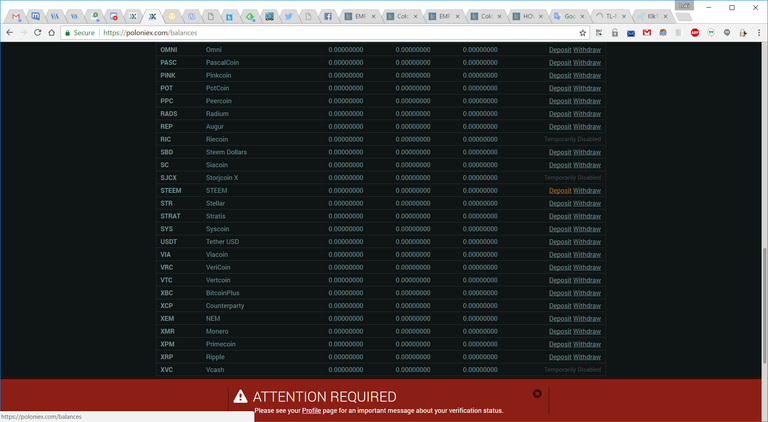Click Deposit for SC
The width and height of the screenshot is (768, 422).
pyautogui.click(x=560, y=165)
